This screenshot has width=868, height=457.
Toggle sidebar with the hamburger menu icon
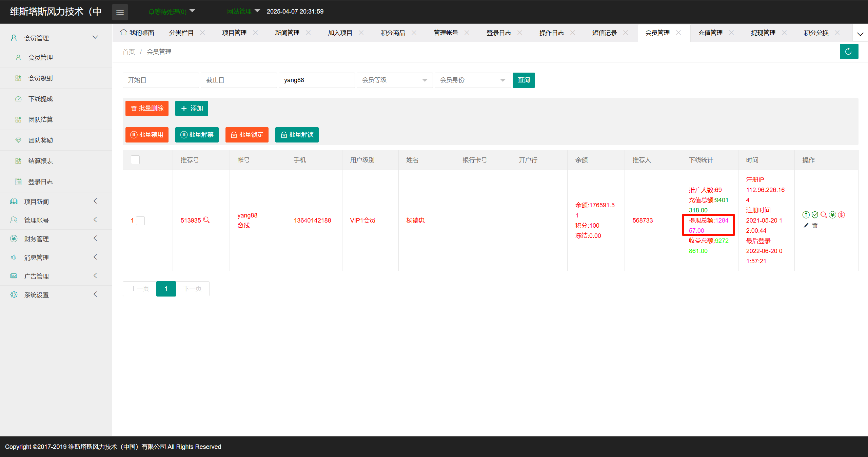120,12
